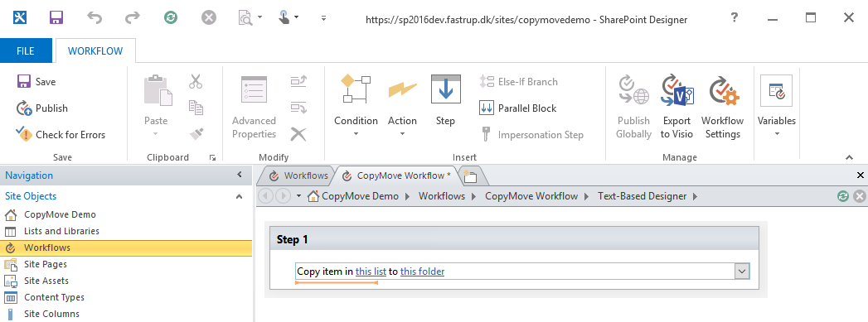Export the workflow to Visio
Screen dimensions: 868x322
point(677,108)
